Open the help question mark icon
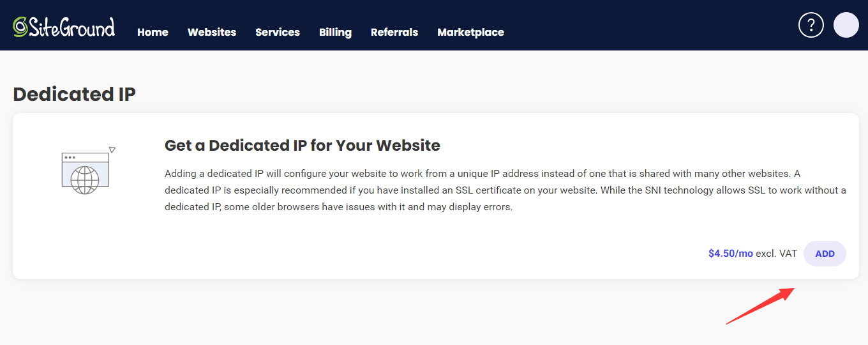The height and width of the screenshot is (345, 868). (x=811, y=25)
